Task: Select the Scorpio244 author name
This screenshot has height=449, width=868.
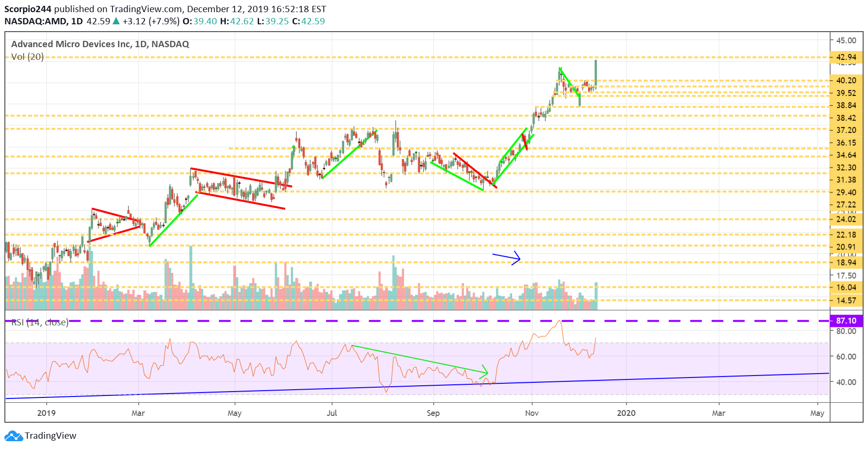Action: coord(28,9)
